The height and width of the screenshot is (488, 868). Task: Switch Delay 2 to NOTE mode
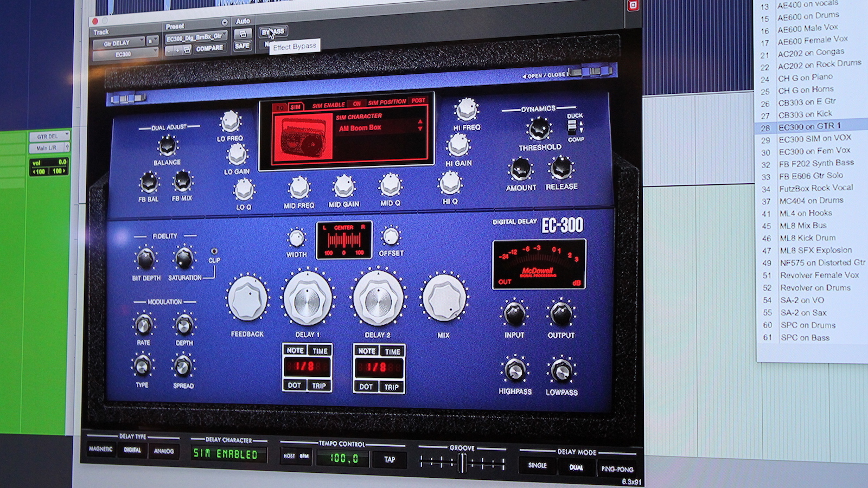(x=367, y=351)
